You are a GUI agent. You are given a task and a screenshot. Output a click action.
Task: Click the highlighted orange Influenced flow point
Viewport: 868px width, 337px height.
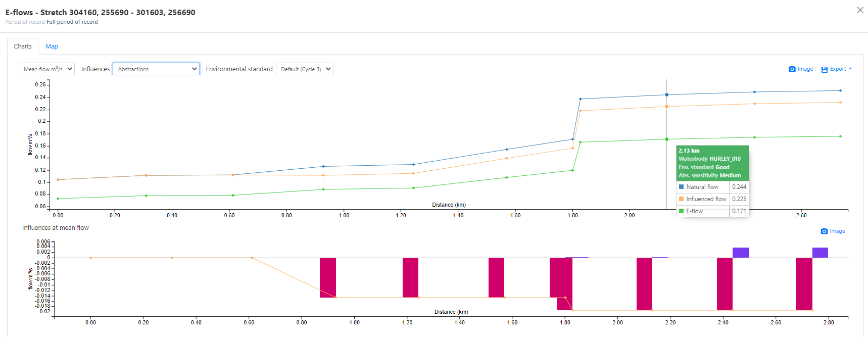pos(666,107)
